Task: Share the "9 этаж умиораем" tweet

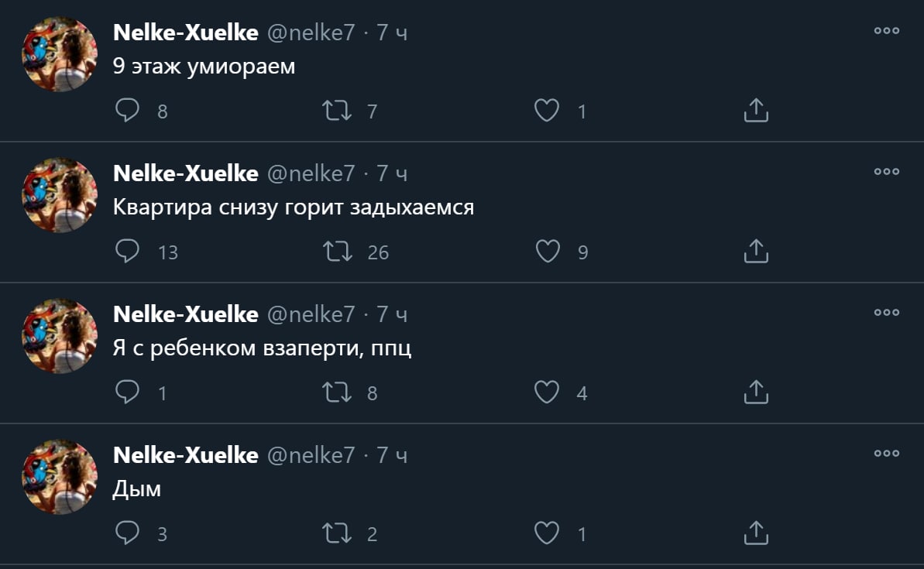Action: (755, 111)
